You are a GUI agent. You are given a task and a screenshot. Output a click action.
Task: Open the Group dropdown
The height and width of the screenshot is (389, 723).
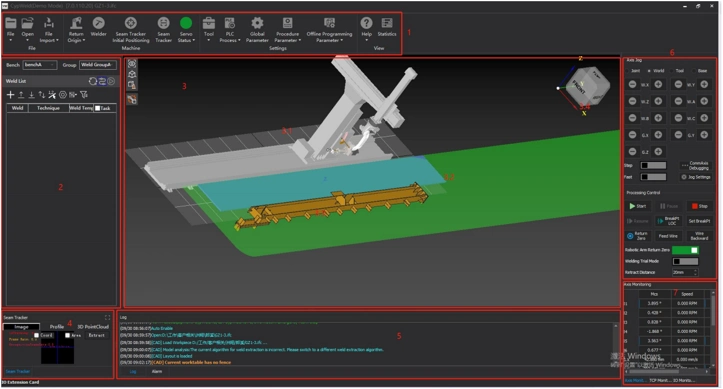pos(97,65)
